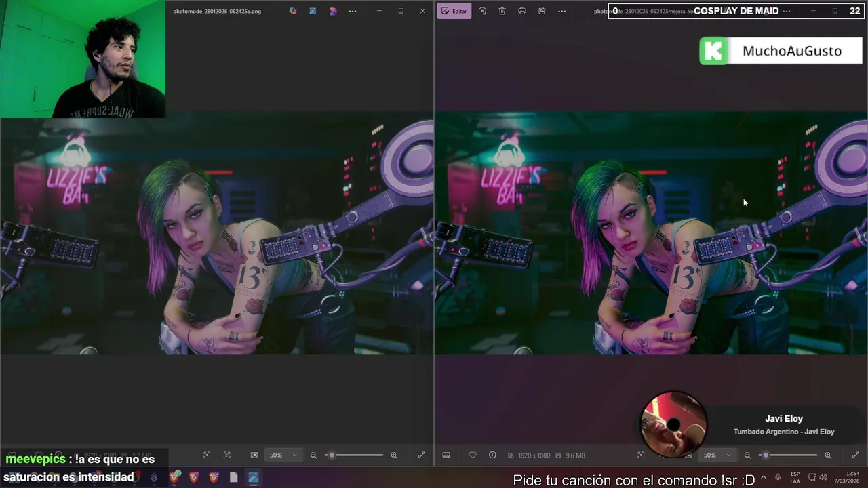868x488 pixels.
Task: Open the 50% zoom dropdown in left window
Action: click(283, 455)
